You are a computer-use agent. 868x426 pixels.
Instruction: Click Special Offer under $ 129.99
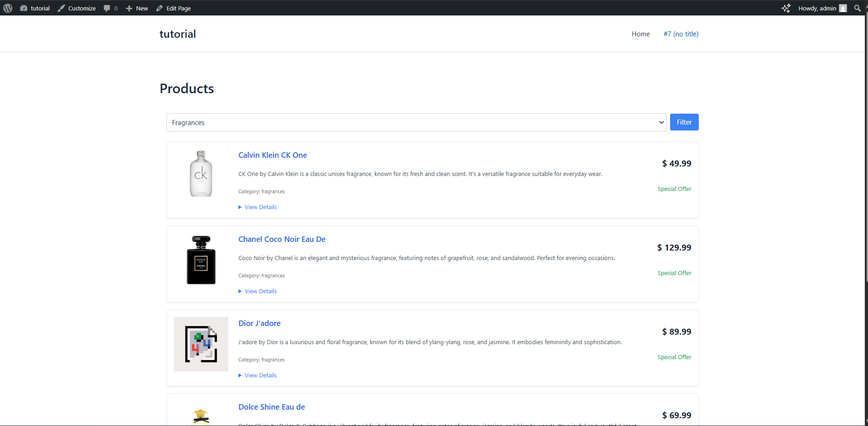tap(674, 273)
